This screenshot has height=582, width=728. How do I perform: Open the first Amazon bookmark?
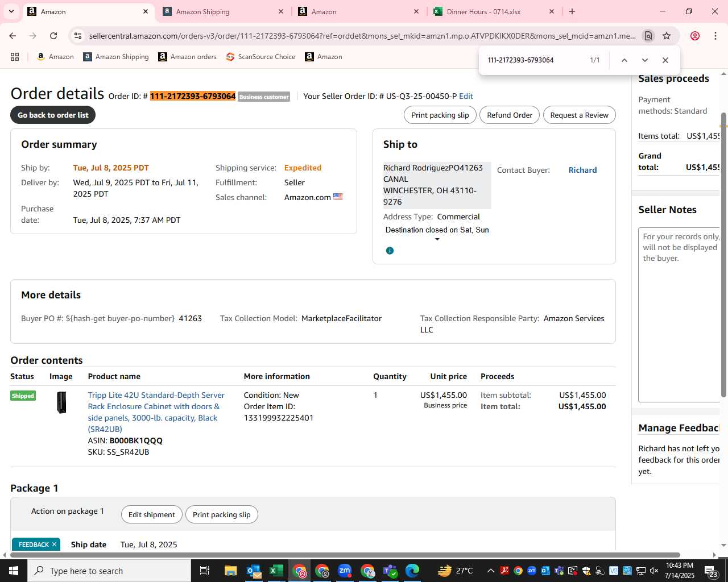click(x=55, y=57)
